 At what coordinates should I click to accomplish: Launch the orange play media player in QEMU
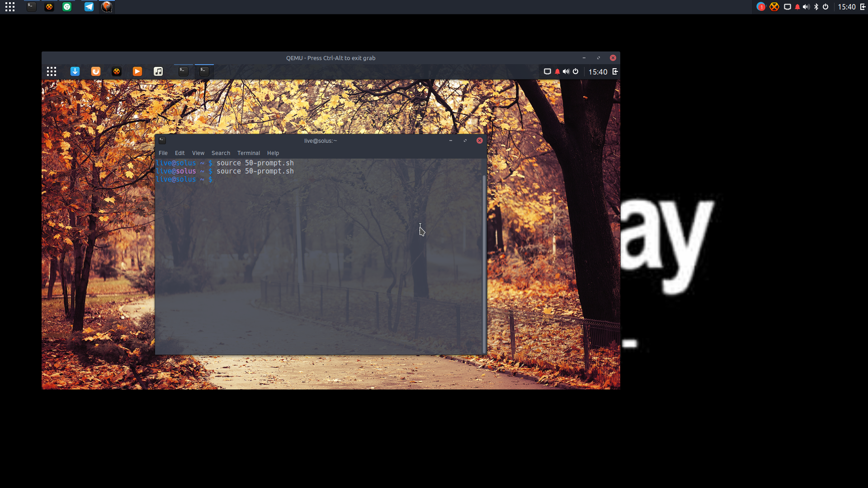[x=137, y=71]
